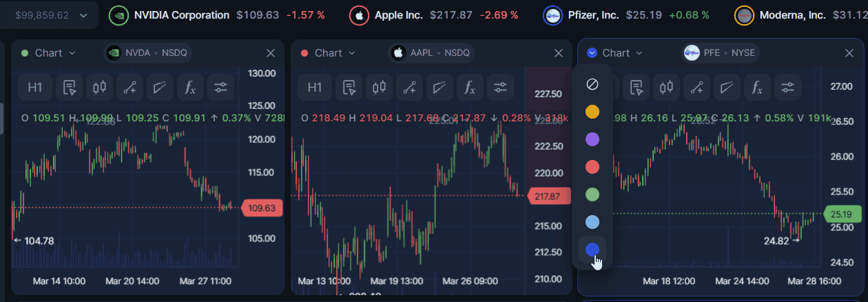Choose the light blue link color

592,222
